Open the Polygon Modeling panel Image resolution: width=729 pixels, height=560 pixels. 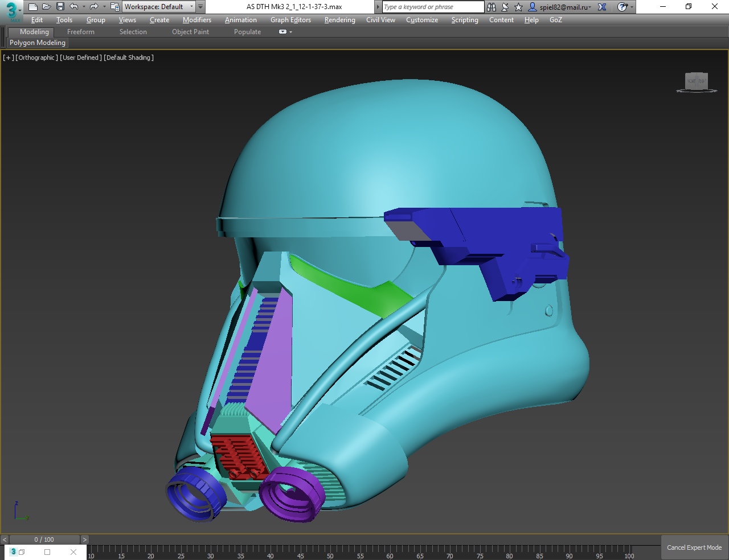[38, 43]
